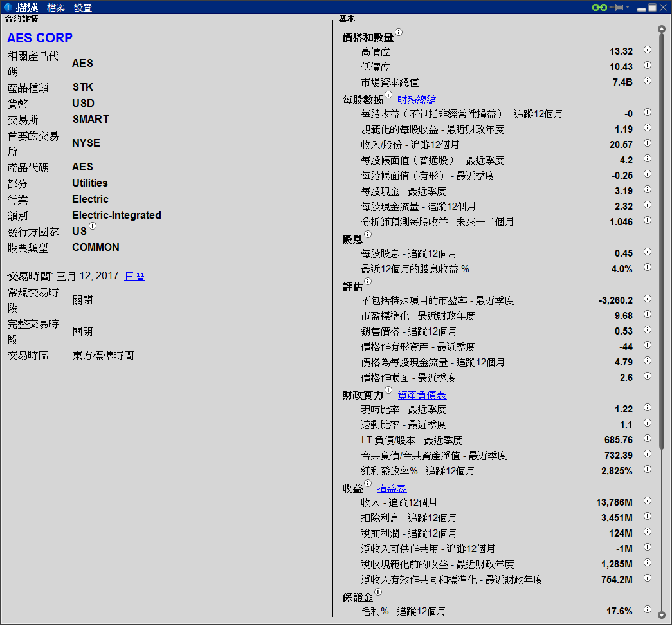Click info icon next to 股息 heading
The image size is (672, 626).
(x=368, y=234)
